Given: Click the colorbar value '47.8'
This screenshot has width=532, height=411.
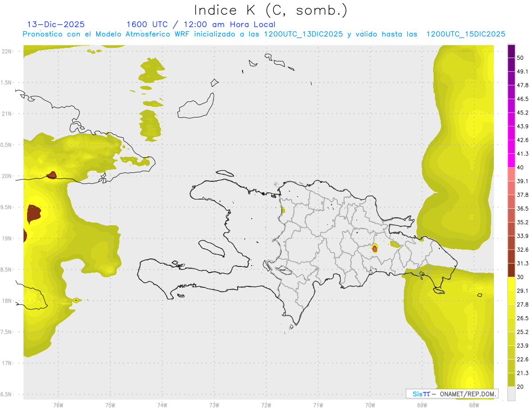Looking at the screenshot, I should click(523, 85).
